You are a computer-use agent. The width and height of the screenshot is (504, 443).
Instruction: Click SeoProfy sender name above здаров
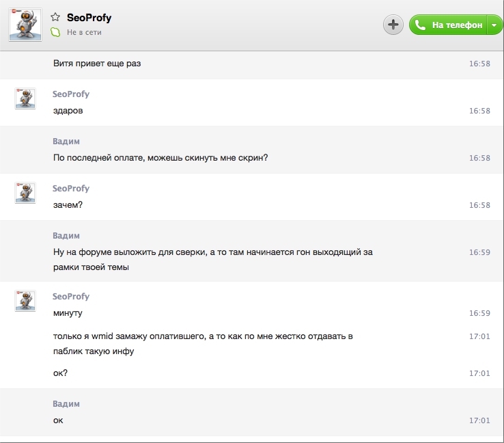[x=71, y=94]
